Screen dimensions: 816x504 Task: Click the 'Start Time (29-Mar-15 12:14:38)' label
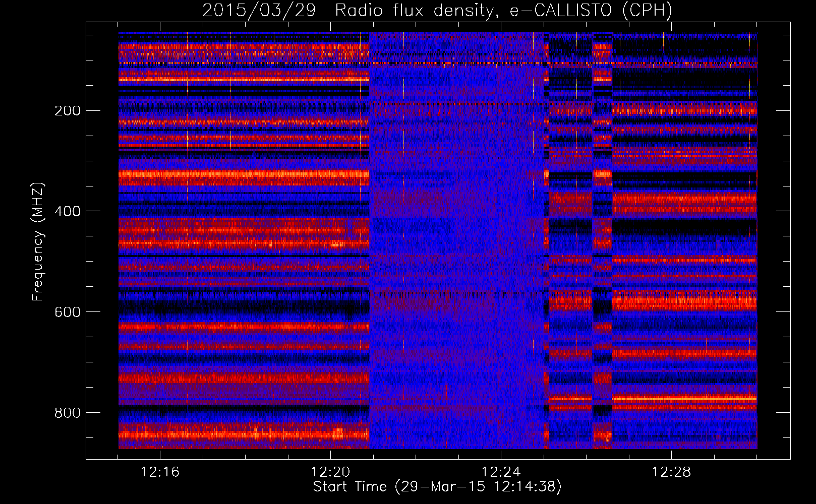tap(437, 487)
